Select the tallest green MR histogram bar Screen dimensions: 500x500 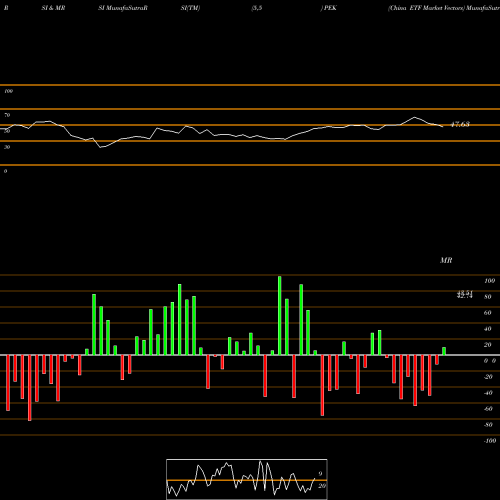click(279, 315)
